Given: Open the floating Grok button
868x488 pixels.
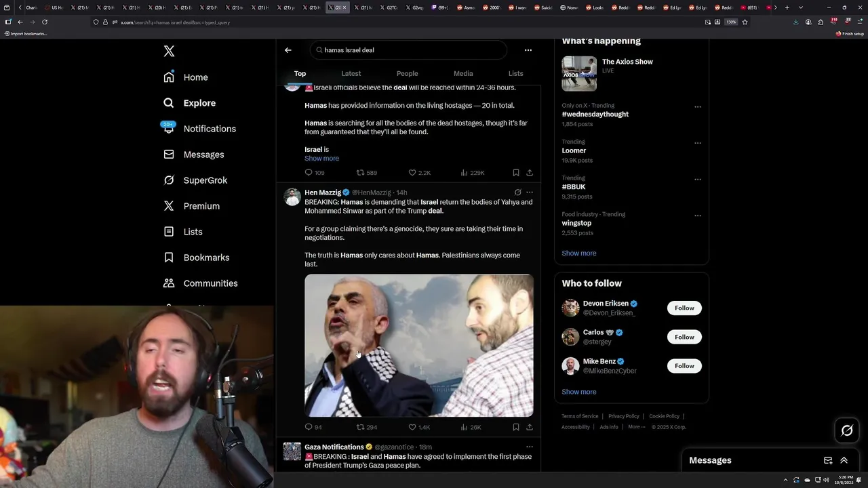Looking at the screenshot, I should point(847,430).
